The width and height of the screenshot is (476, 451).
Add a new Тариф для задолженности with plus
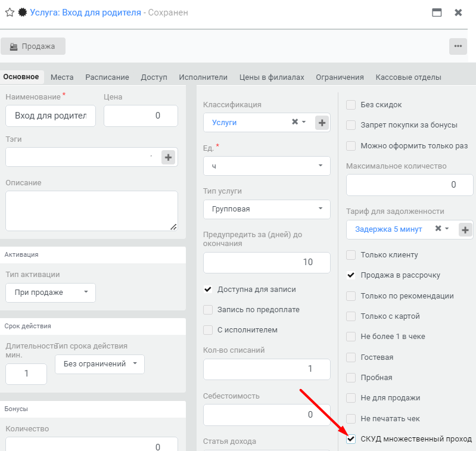(x=465, y=230)
